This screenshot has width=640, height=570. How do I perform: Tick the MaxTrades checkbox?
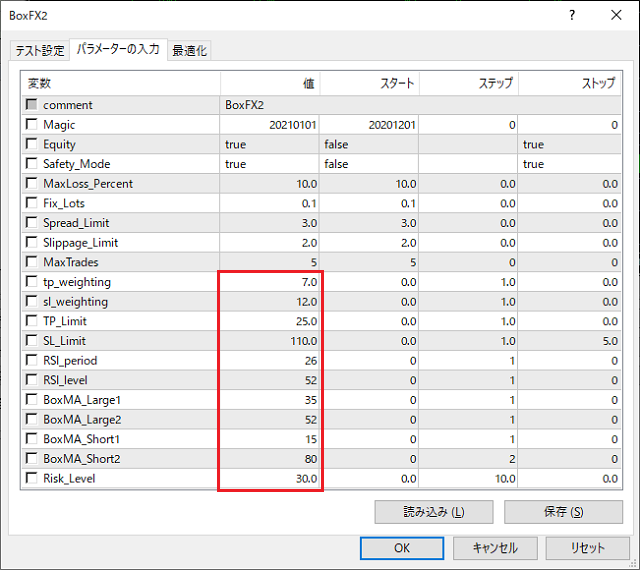click(31, 261)
